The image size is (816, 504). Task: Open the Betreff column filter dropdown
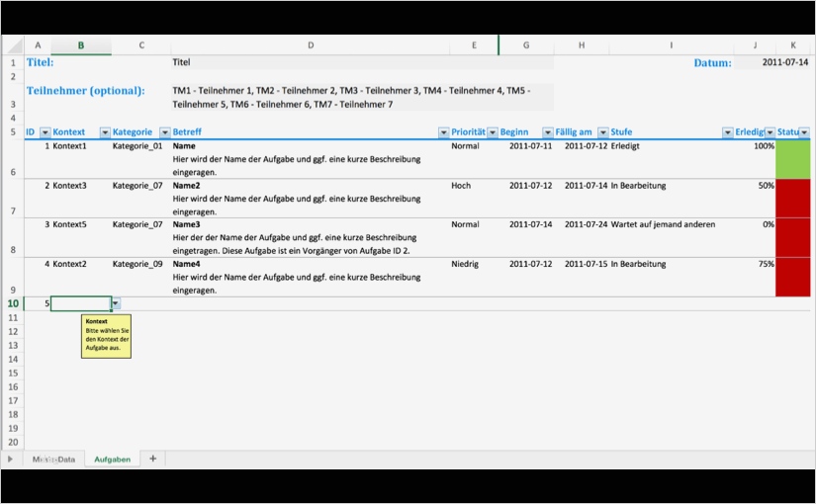tap(443, 132)
